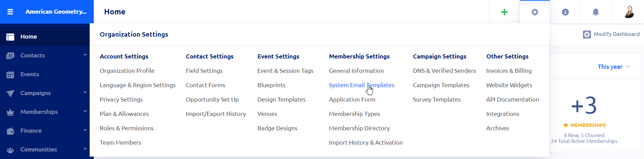The image size is (644, 159).
Task: Open Opportunity Set Up
Action: pyautogui.click(x=212, y=100)
